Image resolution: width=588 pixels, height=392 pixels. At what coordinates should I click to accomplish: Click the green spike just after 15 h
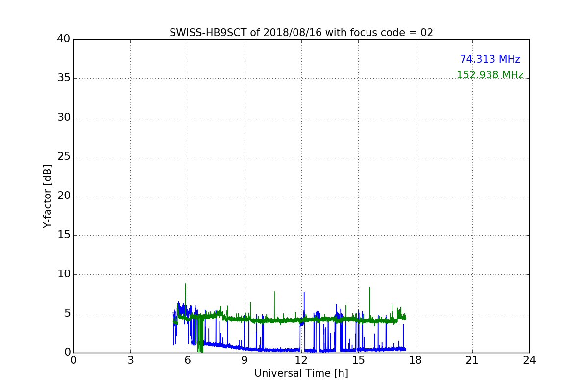click(x=369, y=303)
